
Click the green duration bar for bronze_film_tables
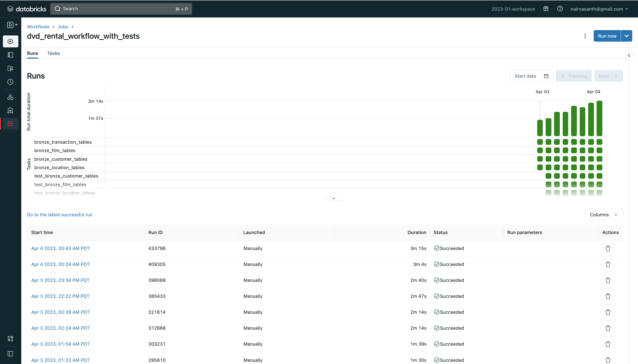(574, 150)
